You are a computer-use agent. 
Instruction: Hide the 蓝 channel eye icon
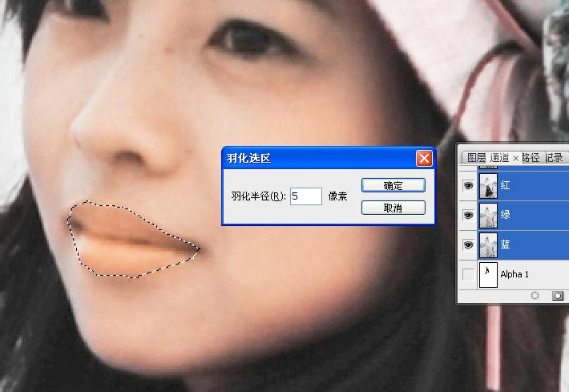coord(469,245)
